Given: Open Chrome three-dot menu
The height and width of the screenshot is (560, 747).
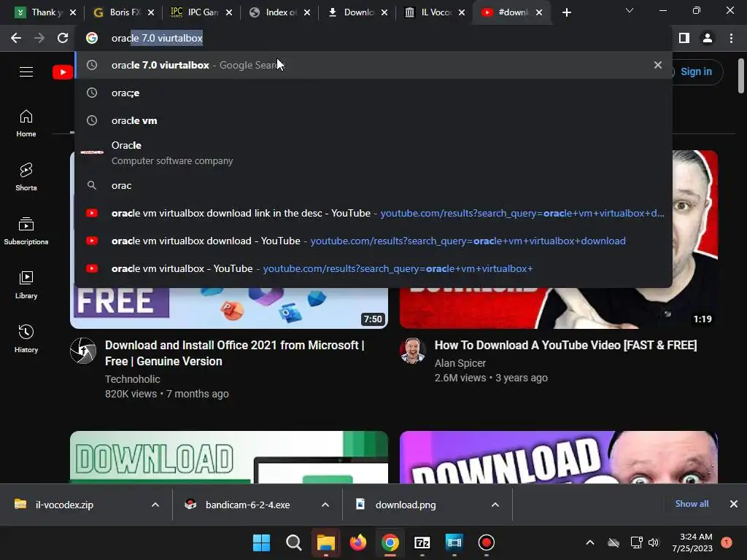Looking at the screenshot, I should click(731, 38).
